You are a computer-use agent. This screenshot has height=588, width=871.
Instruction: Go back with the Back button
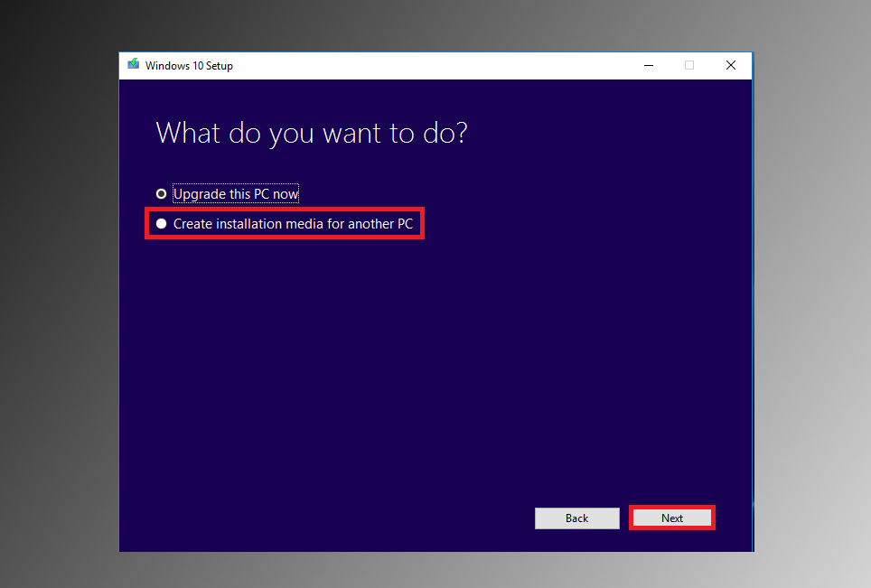pos(576,518)
